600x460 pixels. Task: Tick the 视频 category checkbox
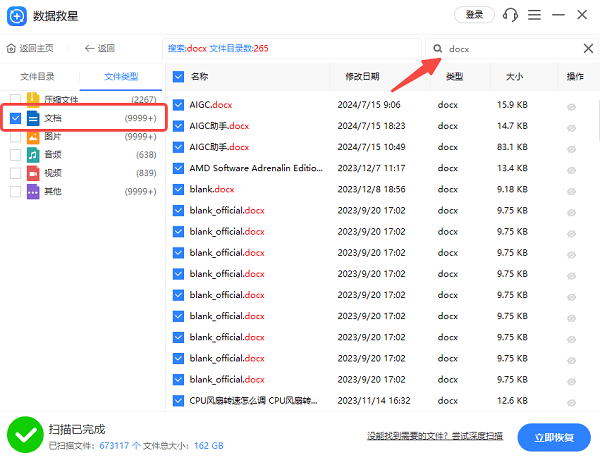tap(14, 173)
